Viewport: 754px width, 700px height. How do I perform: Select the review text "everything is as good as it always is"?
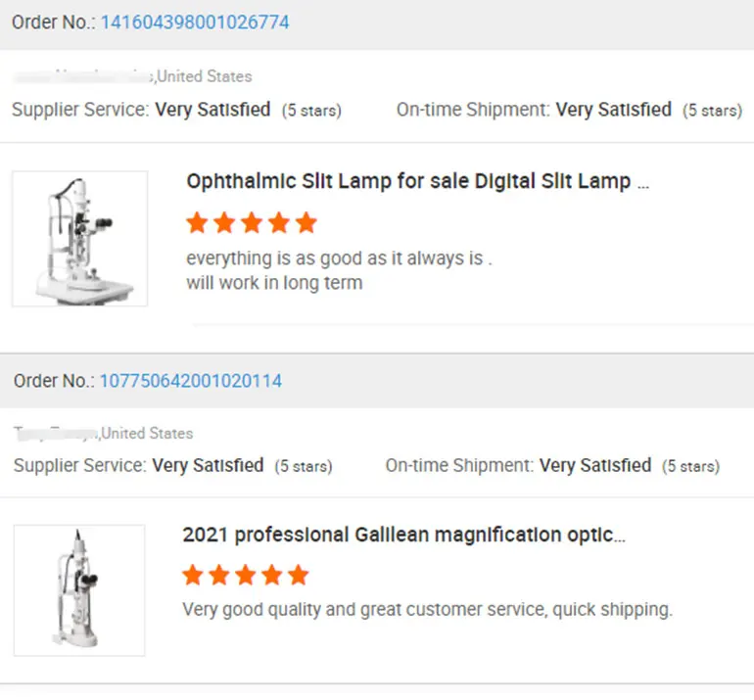[339, 259]
